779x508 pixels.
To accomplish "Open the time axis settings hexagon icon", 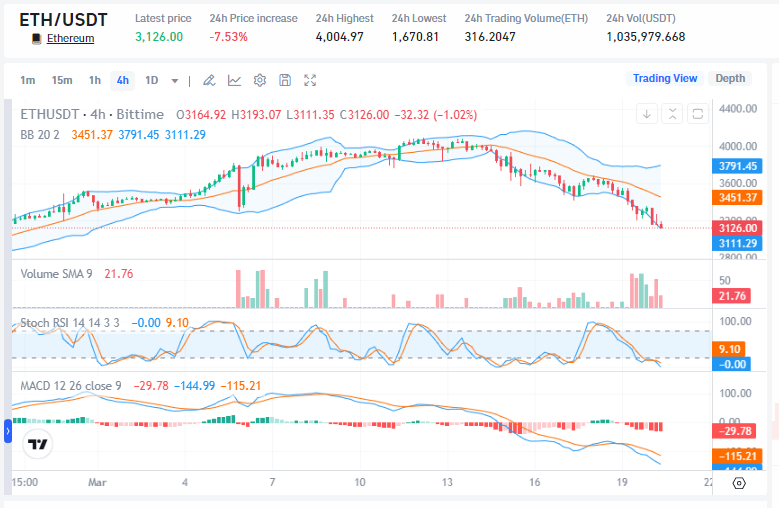I will 739,482.
